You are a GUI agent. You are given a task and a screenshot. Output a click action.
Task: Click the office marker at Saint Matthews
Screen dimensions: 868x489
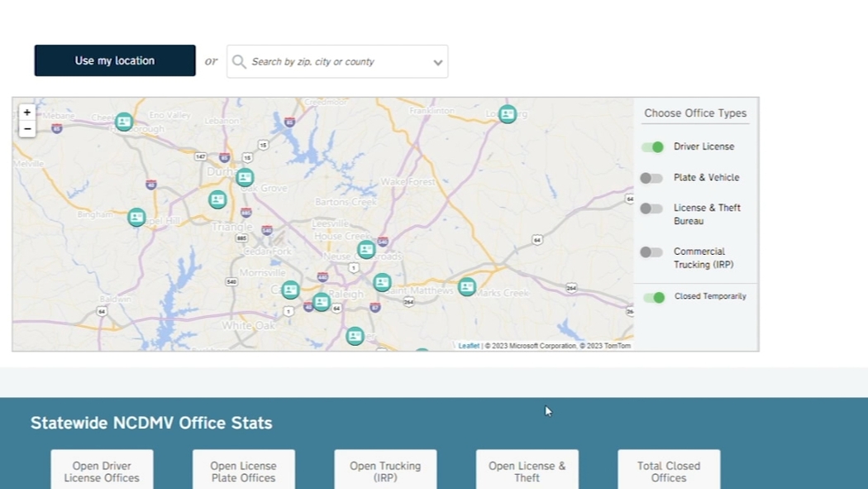coord(382,282)
